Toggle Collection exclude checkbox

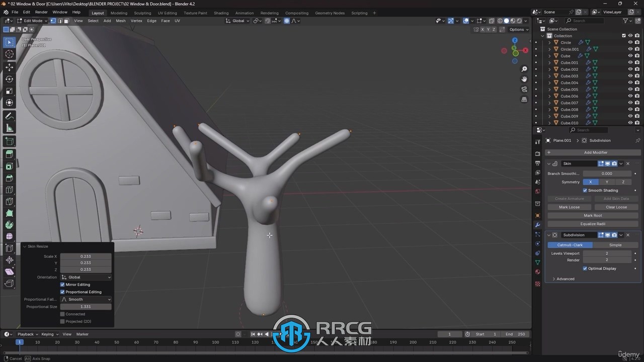click(x=624, y=36)
